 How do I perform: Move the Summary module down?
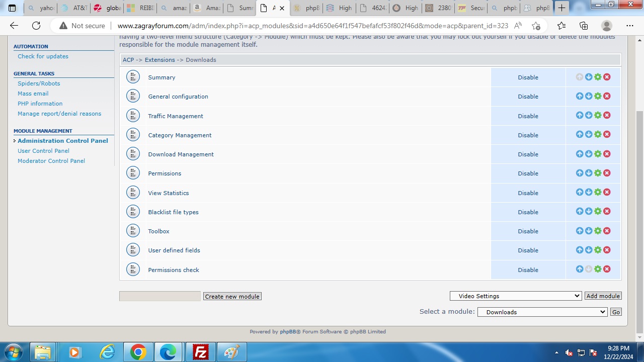589,77
